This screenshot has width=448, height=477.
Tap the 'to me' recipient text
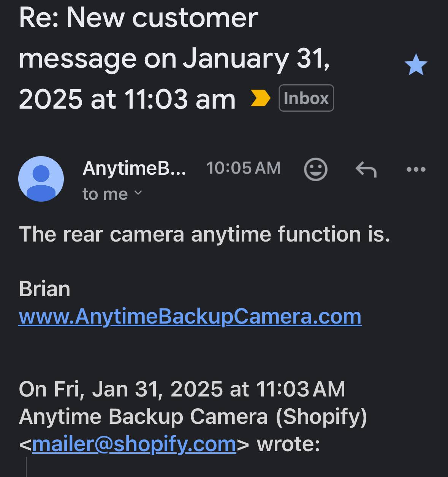[105, 194]
